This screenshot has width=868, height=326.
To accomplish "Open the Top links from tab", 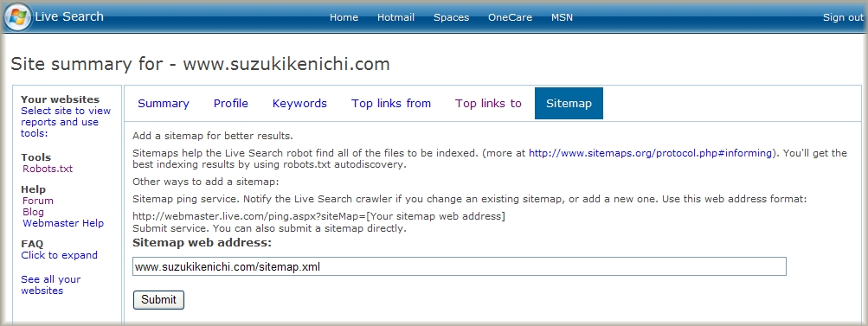I will tap(391, 104).
